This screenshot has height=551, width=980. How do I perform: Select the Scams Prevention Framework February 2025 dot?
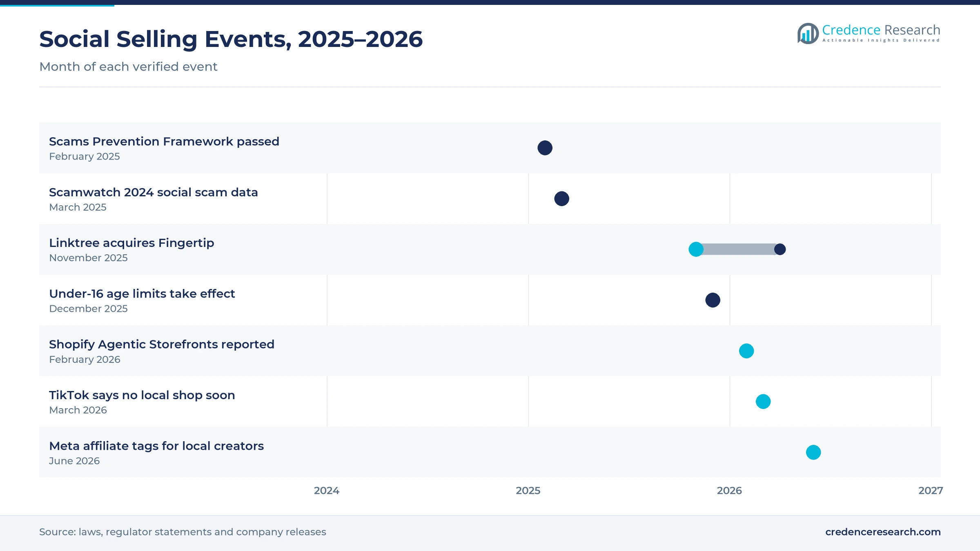[545, 148]
